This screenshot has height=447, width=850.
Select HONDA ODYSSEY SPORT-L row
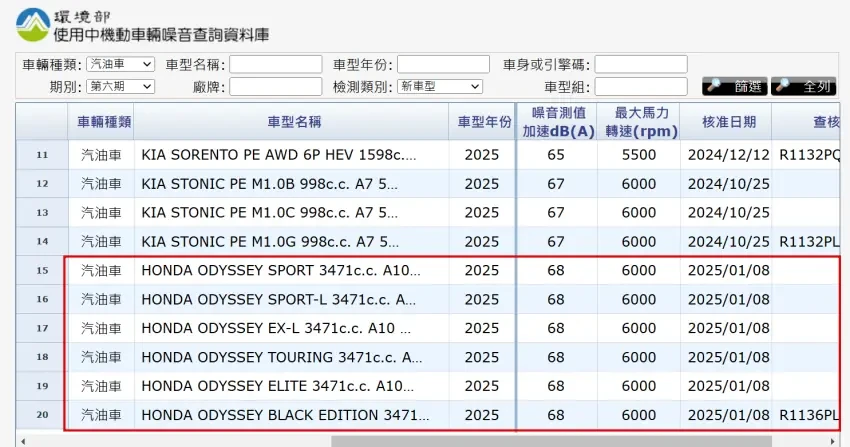[428, 299]
